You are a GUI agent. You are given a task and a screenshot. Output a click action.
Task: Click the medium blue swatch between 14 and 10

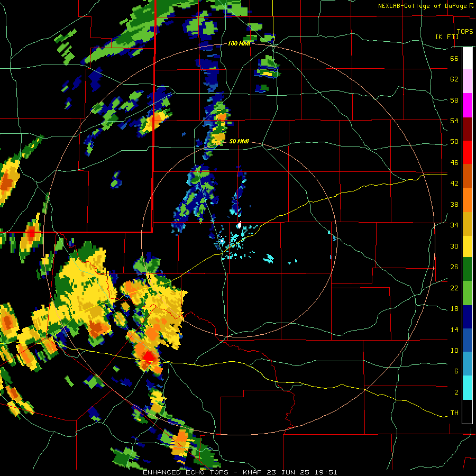tap(467, 340)
